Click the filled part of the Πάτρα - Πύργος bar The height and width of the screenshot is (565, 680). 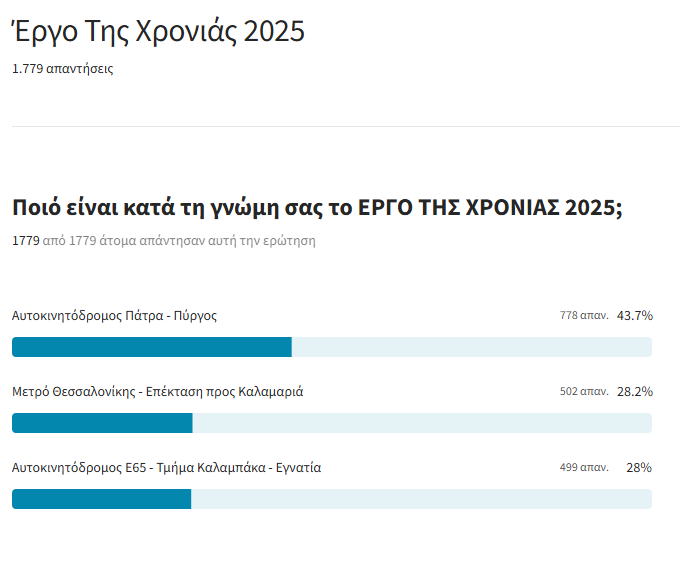[x=150, y=347]
